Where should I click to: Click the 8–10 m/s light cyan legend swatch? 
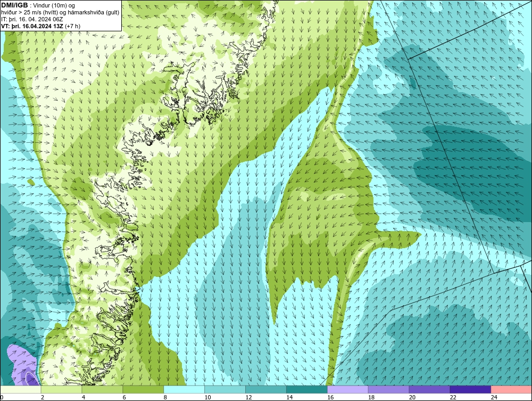coord(184,389)
